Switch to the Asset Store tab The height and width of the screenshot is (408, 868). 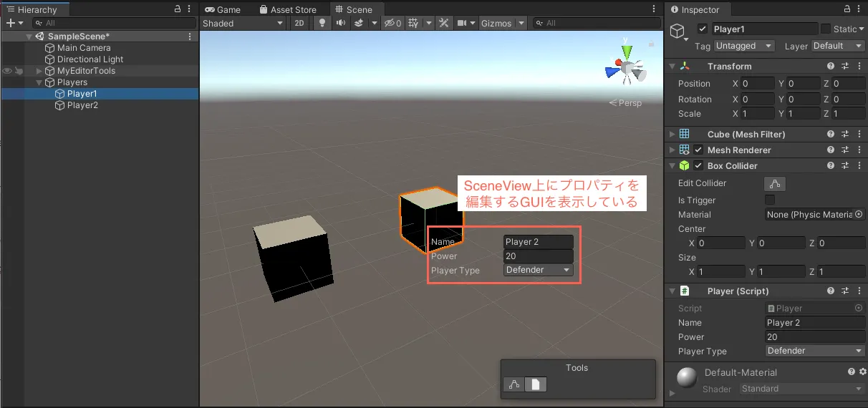(287, 9)
